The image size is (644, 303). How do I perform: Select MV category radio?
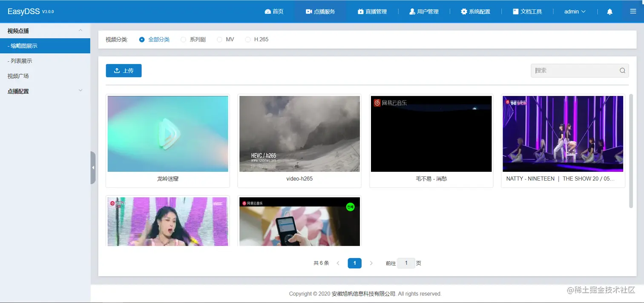pyautogui.click(x=219, y=39)
